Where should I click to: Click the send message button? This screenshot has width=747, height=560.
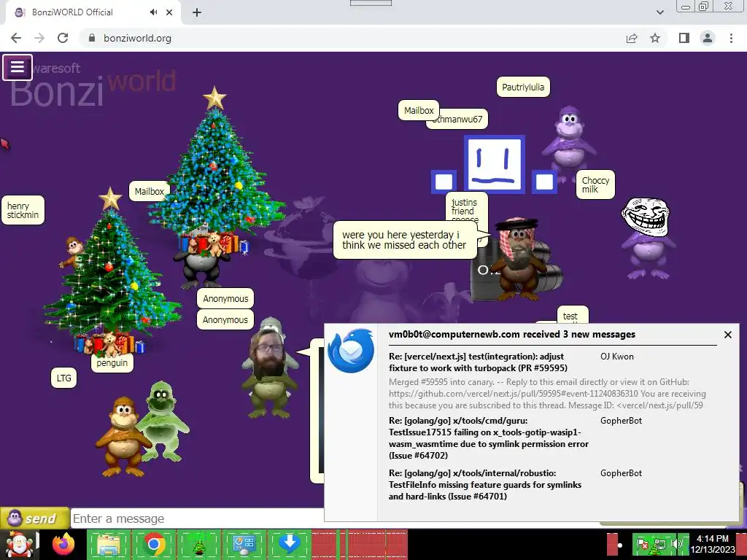(35, 518)
